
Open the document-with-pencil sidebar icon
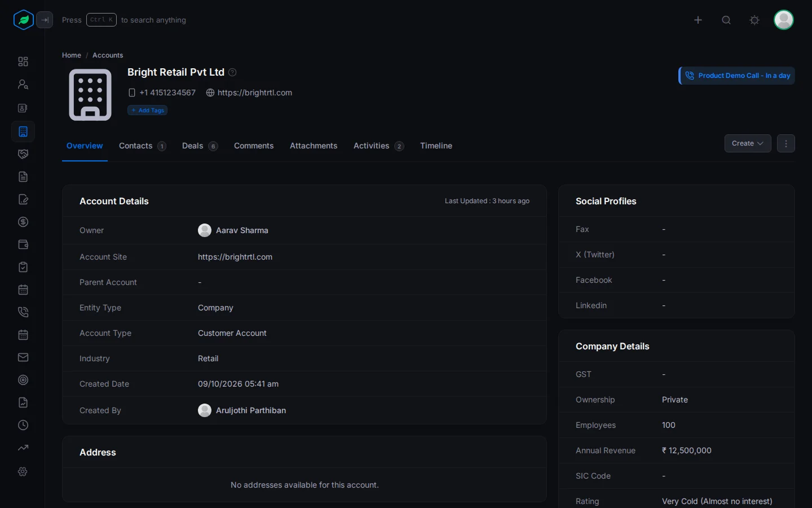[x=23, y=199]
